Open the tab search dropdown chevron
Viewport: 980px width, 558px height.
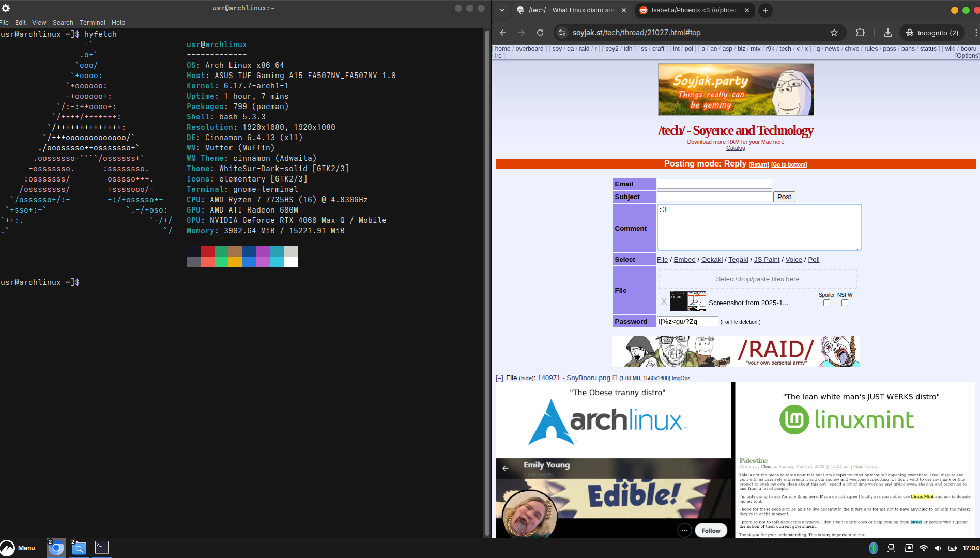point(501,10)
